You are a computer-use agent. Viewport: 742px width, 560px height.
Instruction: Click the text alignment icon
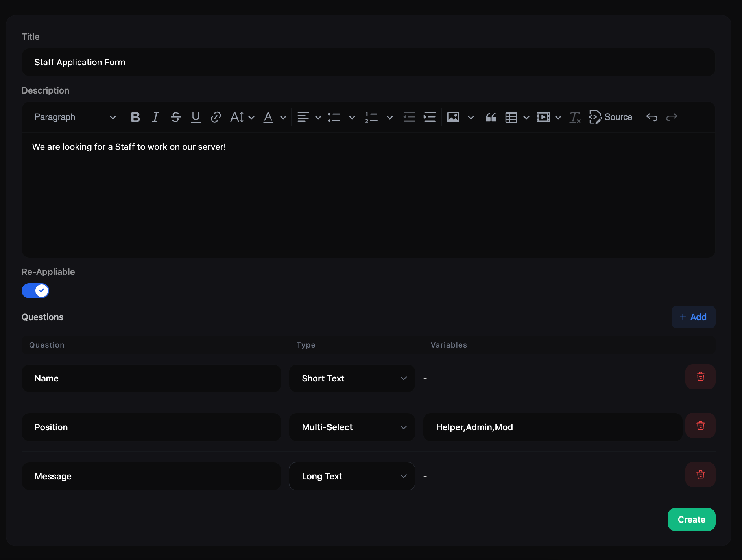[x=303, y=117]
